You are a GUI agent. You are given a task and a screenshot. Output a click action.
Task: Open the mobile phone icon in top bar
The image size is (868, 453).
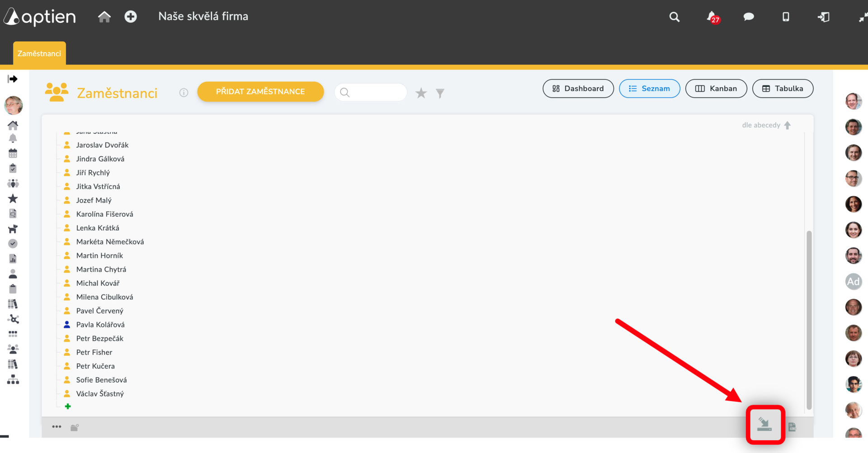(786, 17)
